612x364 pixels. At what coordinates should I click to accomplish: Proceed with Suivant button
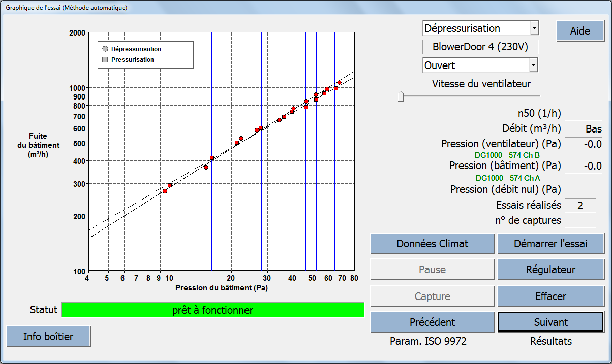(550, 322)
